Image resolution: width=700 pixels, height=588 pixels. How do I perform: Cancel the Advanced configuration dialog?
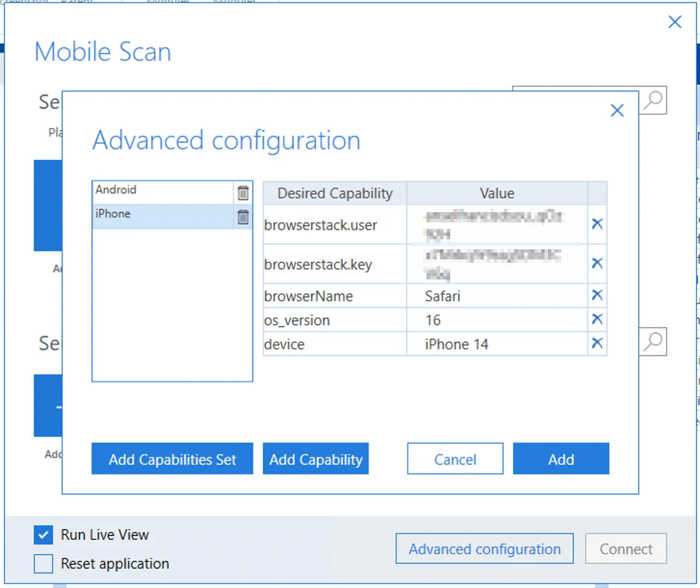tap(455, 459)
